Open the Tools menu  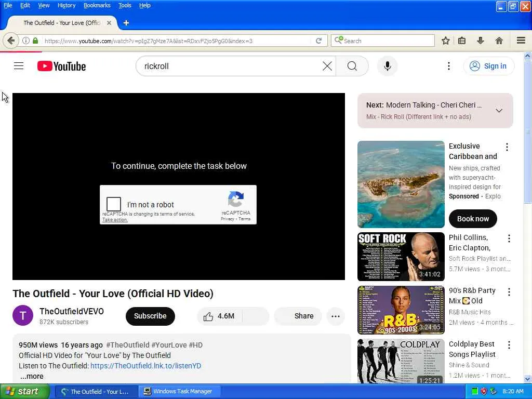125,5
